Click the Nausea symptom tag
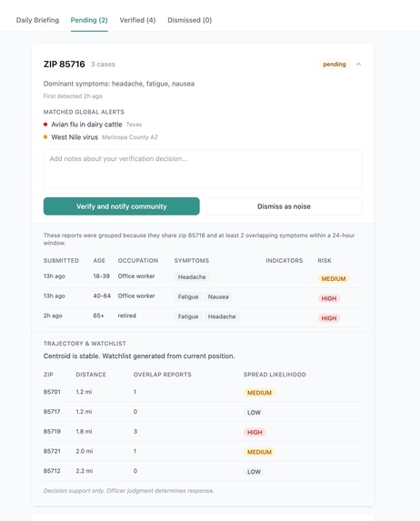 (218, 296)
